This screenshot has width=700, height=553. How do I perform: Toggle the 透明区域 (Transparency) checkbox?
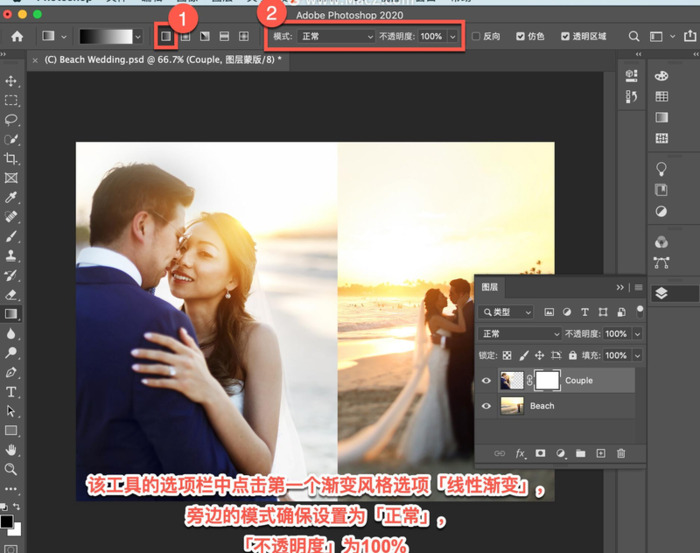pos(565,36)
